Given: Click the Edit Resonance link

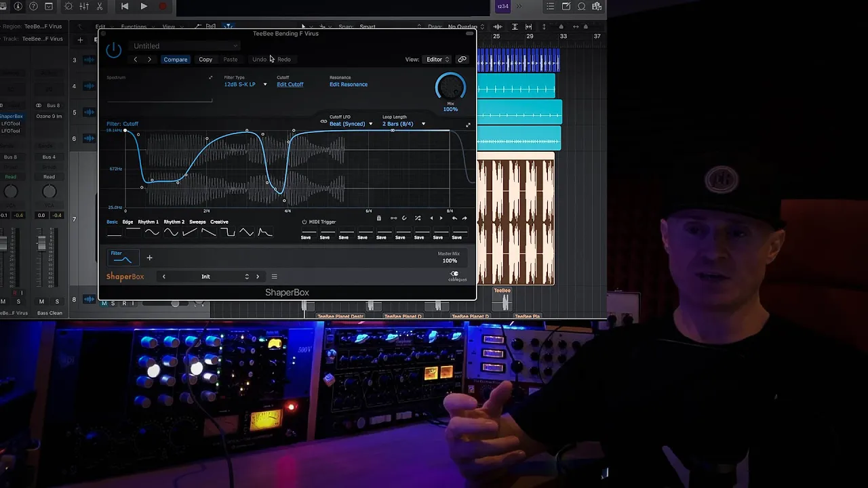Looking at the screenshot, I should click(x=349, y=85).
